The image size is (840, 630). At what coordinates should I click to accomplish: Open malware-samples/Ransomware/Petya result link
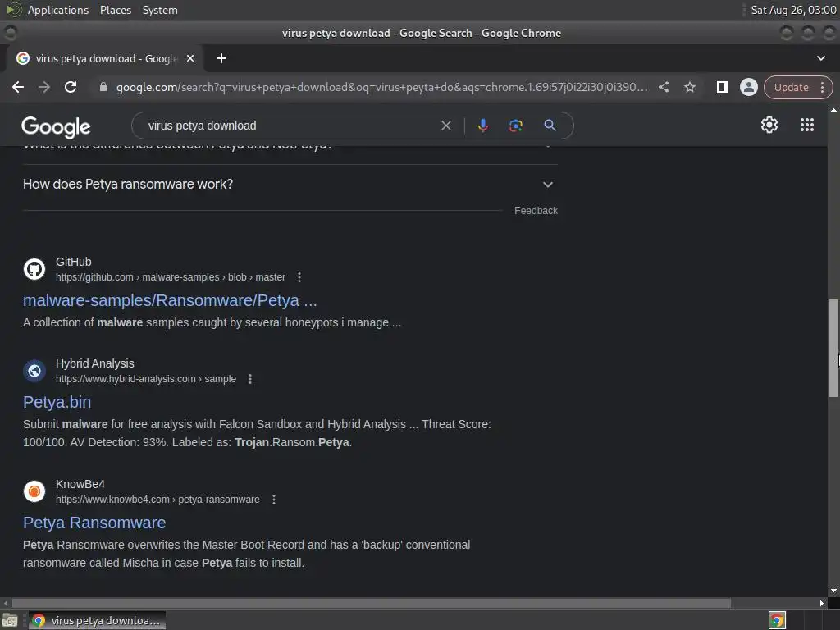click(x=170, y=300)
